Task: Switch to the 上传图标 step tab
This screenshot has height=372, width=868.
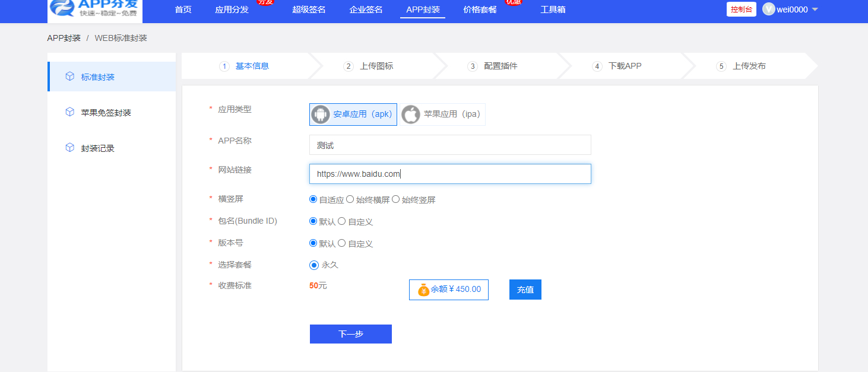Action: coord(376,66)
